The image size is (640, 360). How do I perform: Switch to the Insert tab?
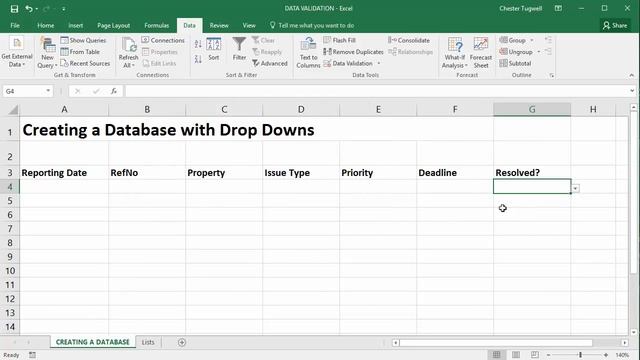76,25
